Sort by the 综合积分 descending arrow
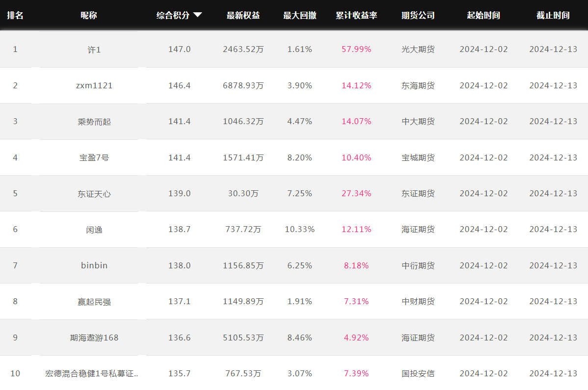This screenshot has height=390, width=588. pyautogui.click(x=198, y=15)
